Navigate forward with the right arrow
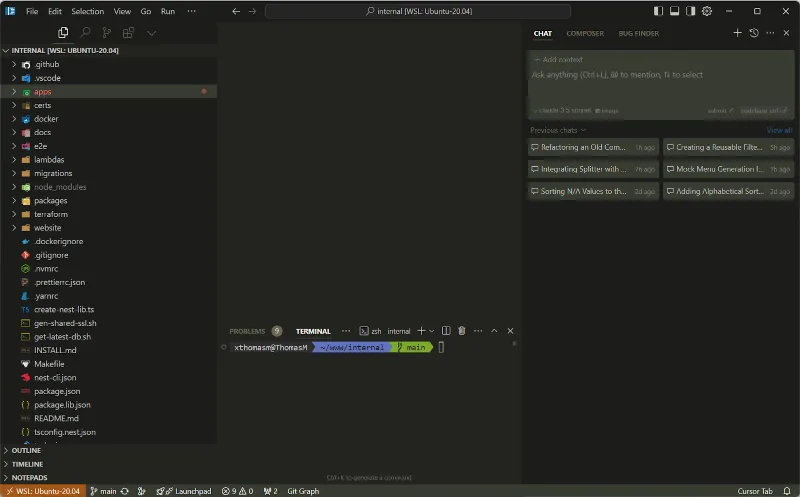 click(253, 11)
